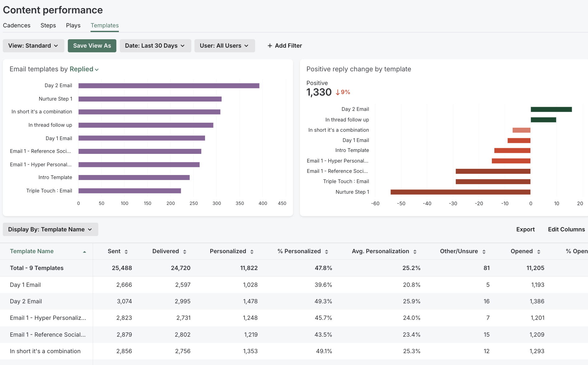Sort the table by the Sent column

tap(126, 251)
